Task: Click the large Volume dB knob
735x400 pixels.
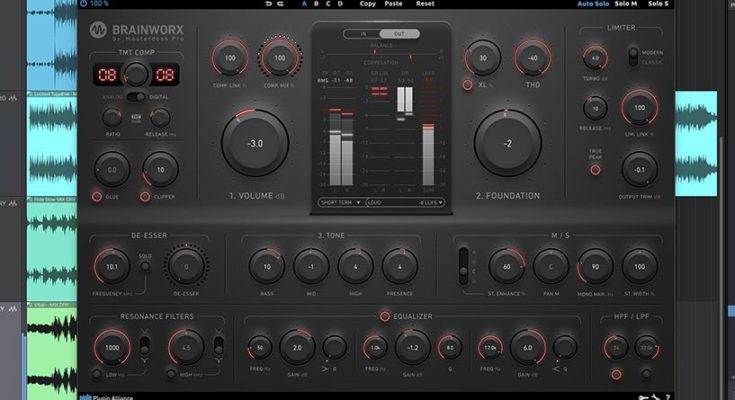Action: [256, 143]
